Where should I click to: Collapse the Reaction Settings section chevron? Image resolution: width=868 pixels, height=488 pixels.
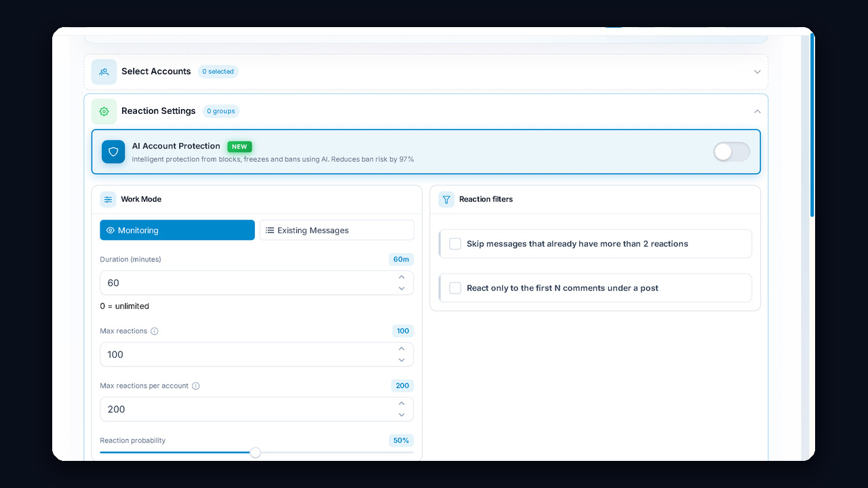[x=757, y=111]
